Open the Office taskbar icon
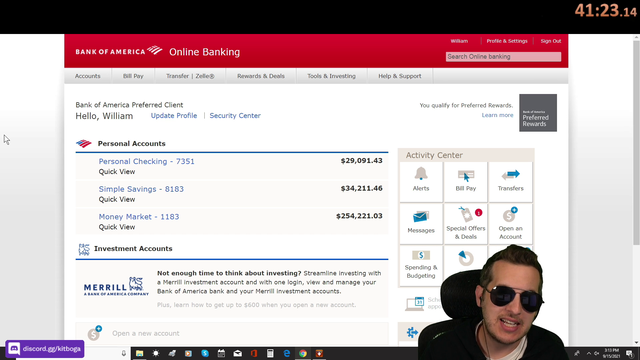640x360 pixels. pyautogui.click(x=254, y=353)
